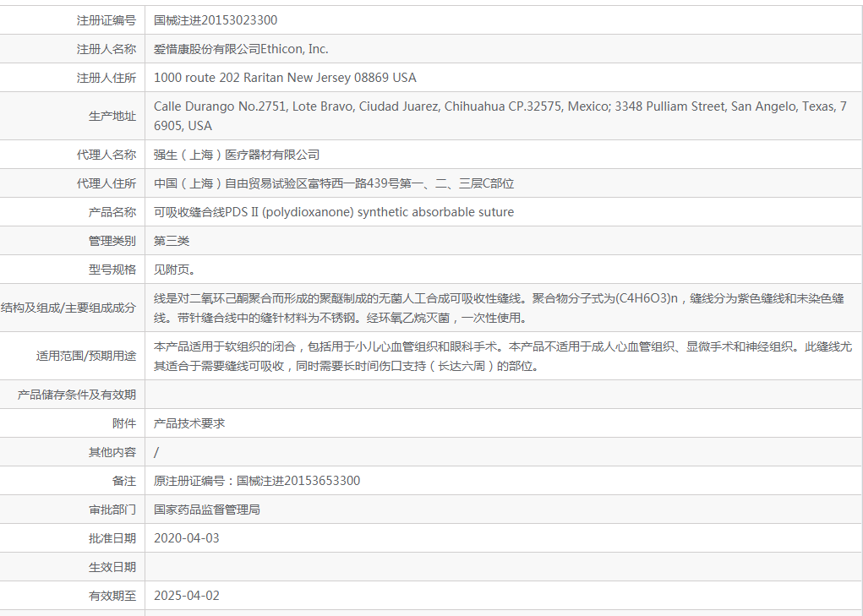Click expiry date 2025-04-02
Image resolution: width=863 pixels, height=616 pixels.
click(187, 595)
